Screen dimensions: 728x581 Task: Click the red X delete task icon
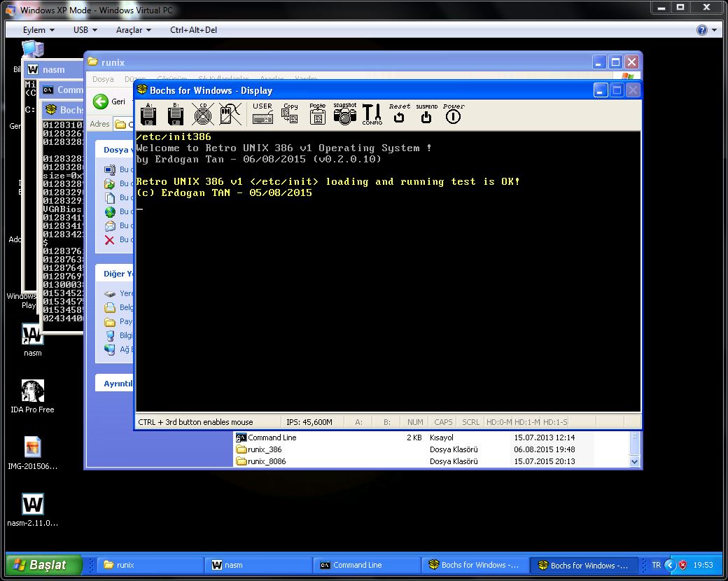[x=110, y=239]
